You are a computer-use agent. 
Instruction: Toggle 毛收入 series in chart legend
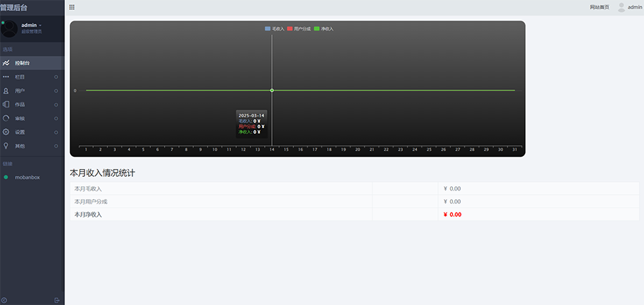[273, 29]
